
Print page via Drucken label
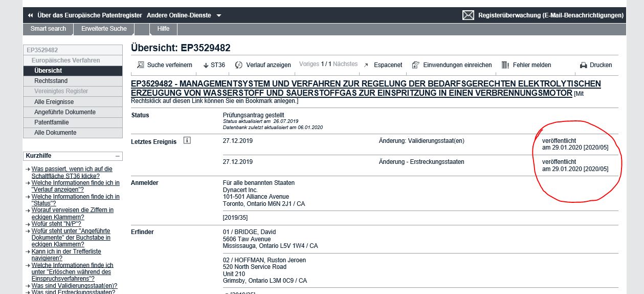(601, 65)
